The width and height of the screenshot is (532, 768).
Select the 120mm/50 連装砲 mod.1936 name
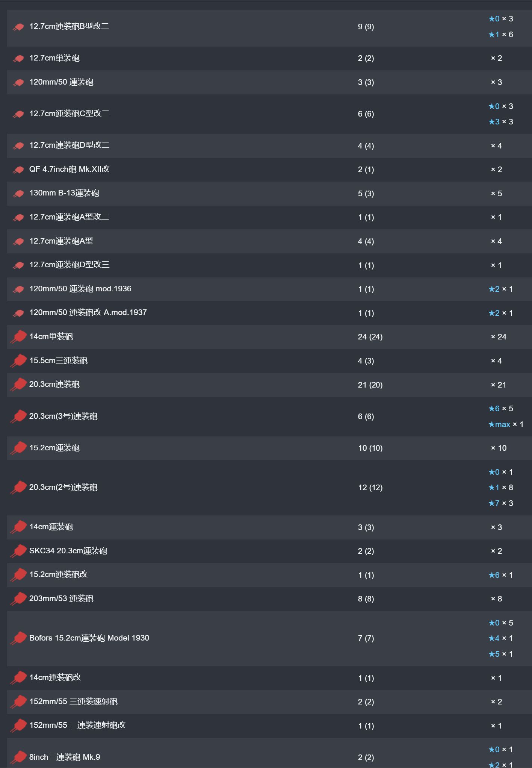click(80, 289)
